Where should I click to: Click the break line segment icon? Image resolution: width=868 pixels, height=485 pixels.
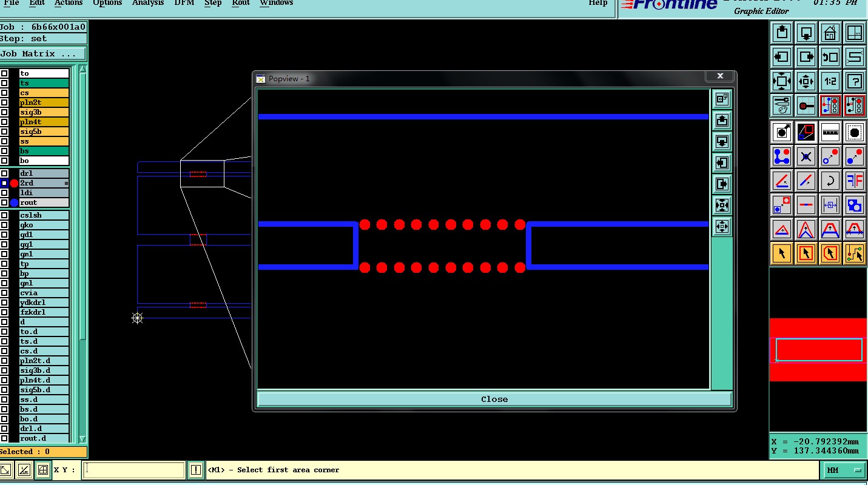[806, 205]
